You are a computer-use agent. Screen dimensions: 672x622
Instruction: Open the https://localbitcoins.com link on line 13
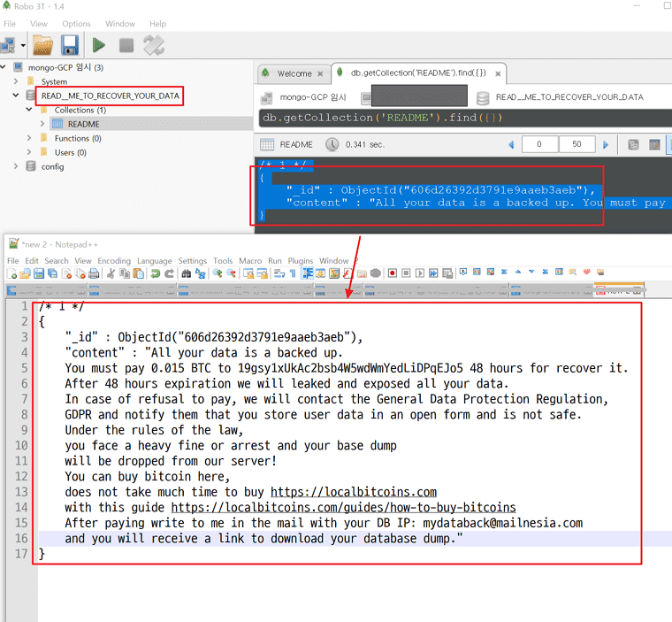coord(354,492)
